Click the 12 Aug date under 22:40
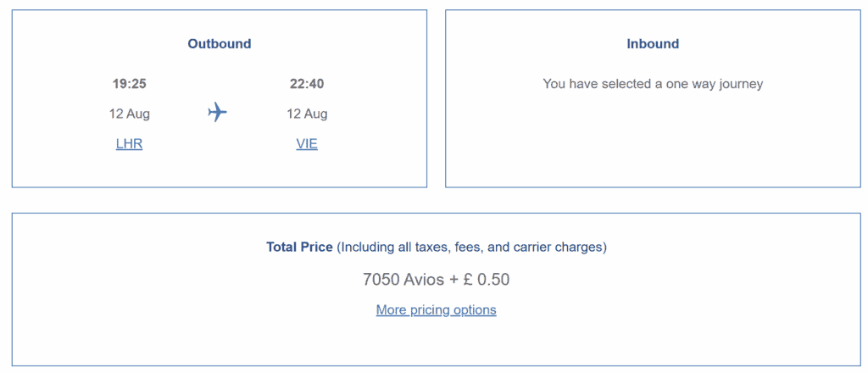The height and width of the screenshot is (373, 868). click(307, 114)
